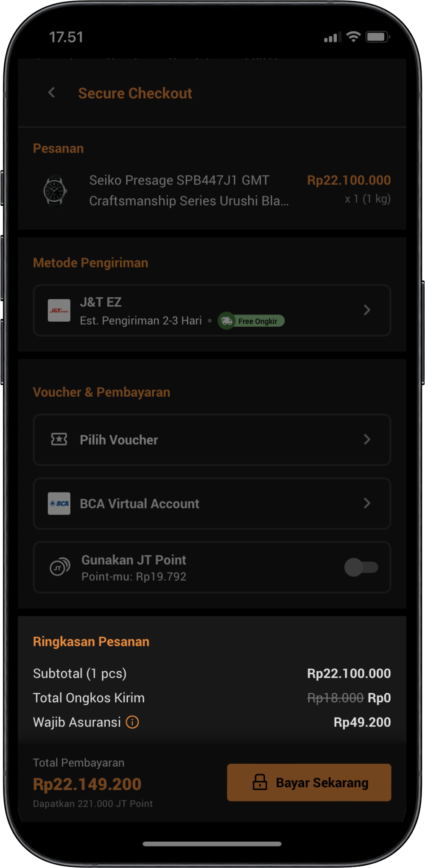Tap the lock icon on the pay button
Image resolution: width=425 pixels, height=868 pixels.
tap(260, 782)
